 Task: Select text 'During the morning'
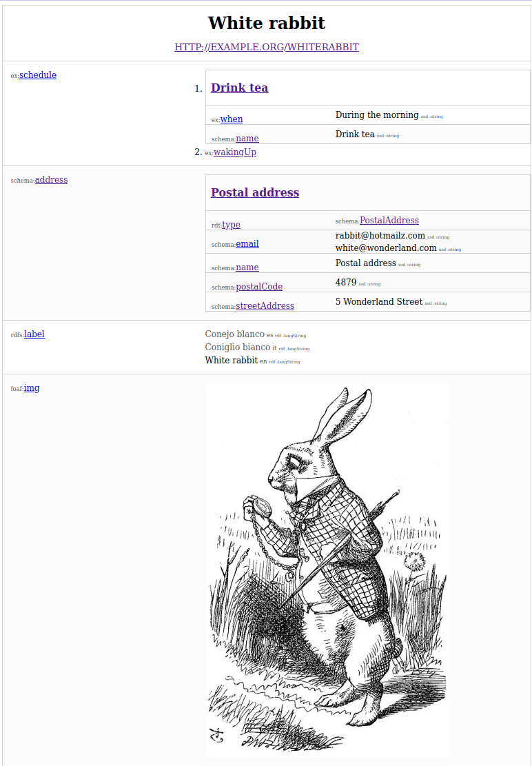(377, 115)
